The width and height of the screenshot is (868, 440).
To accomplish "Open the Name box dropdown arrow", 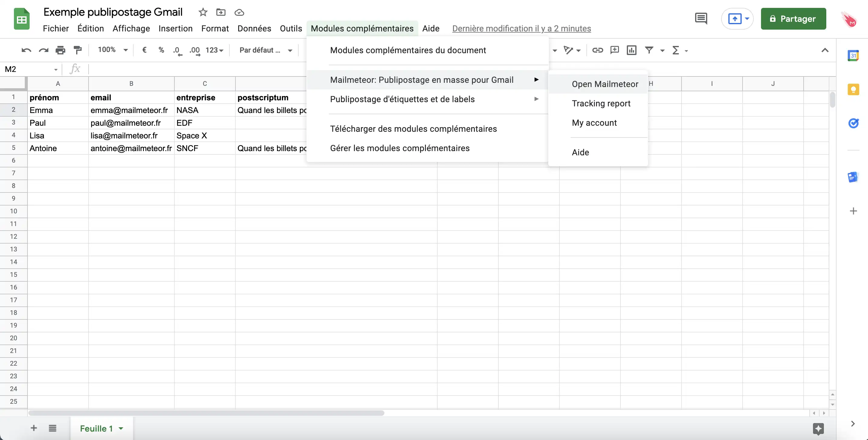I will [56, 70].
